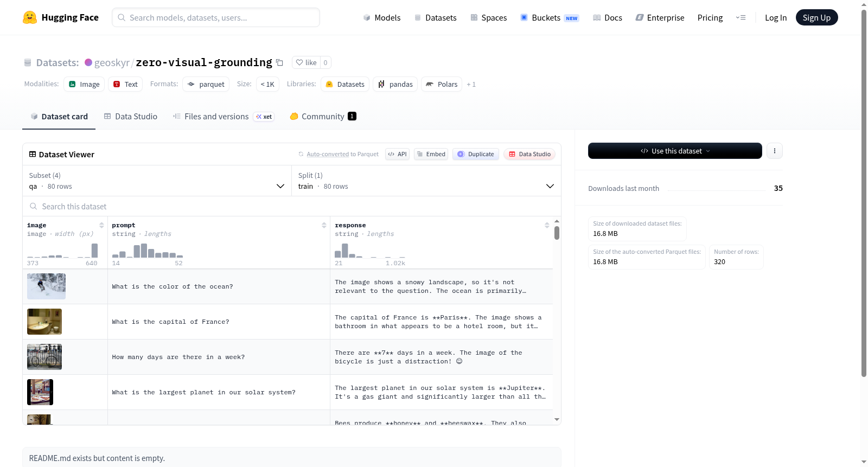Click the response lengths histogram

(x=370, y=250)
